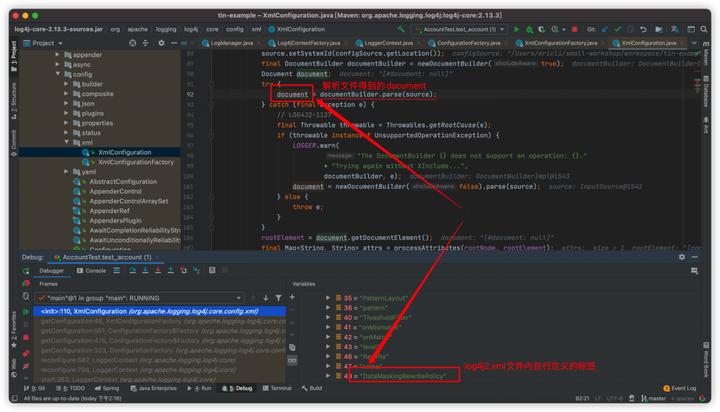The image size is (720, 412).
Task: Show hidden editor tabs with the chevron dropdown
Action: pos(694,43)
